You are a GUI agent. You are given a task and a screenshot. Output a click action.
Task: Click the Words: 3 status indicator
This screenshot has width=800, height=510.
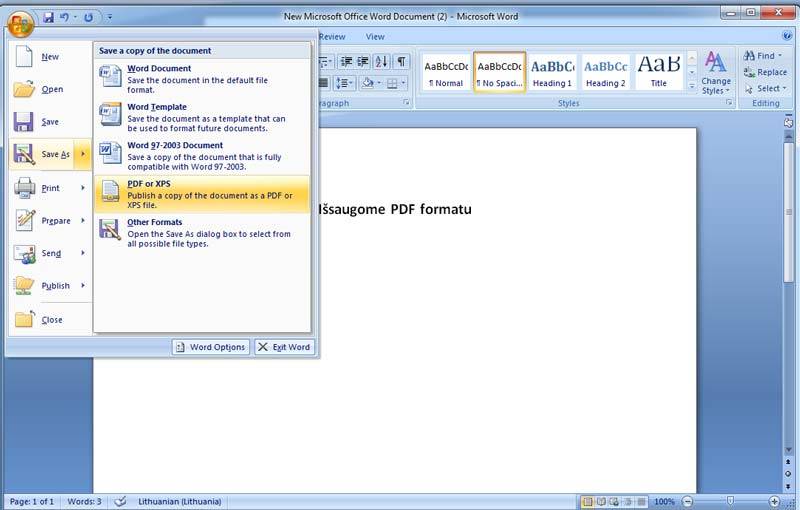pos(84,502)
